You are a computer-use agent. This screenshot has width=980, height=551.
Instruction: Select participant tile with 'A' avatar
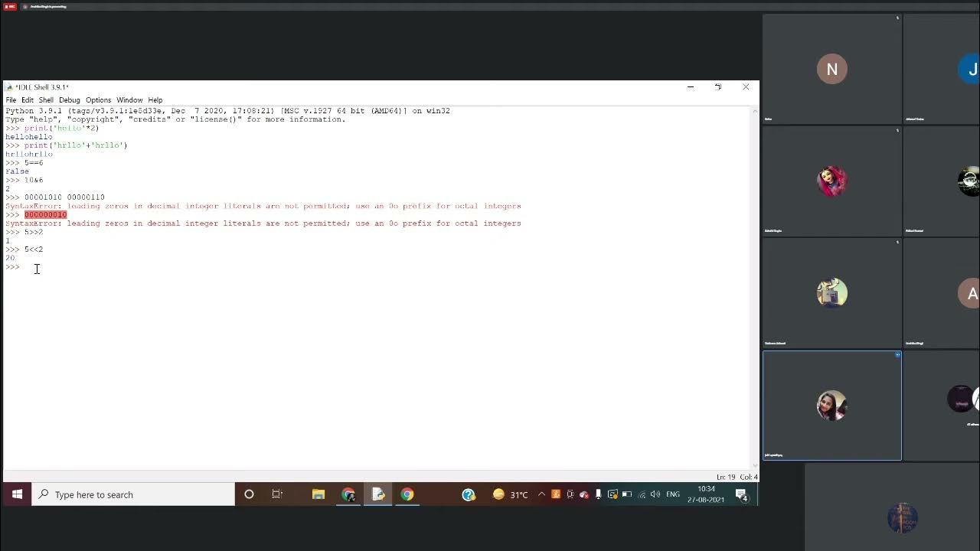click(x=942, y=293)
